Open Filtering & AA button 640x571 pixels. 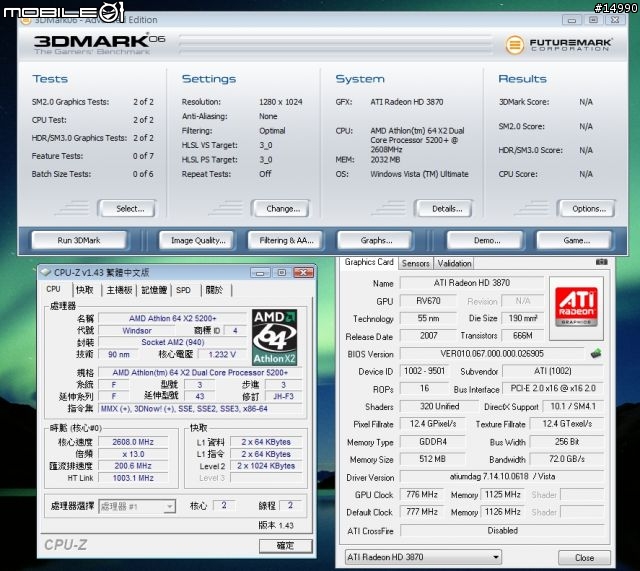click(x=286, y=240)
